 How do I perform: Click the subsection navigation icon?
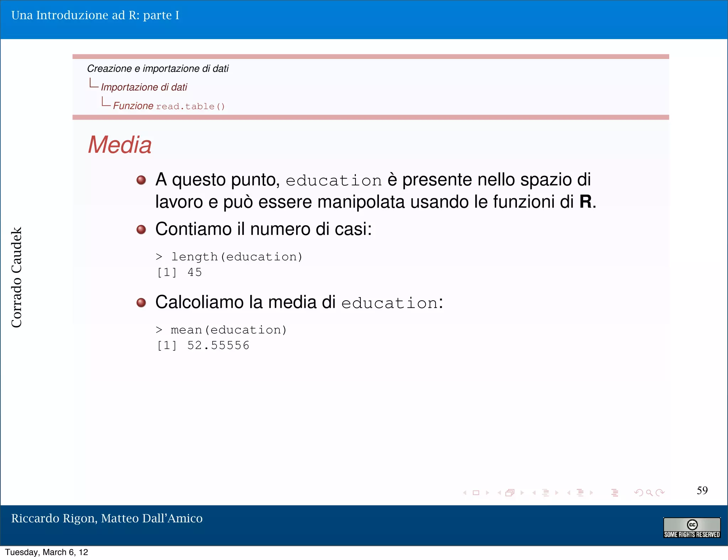546,492
